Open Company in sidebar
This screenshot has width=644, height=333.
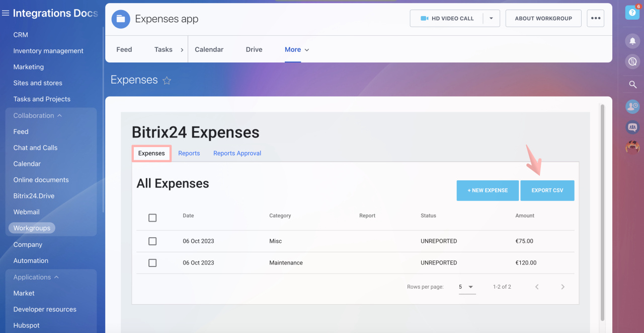tap(28, 245)
